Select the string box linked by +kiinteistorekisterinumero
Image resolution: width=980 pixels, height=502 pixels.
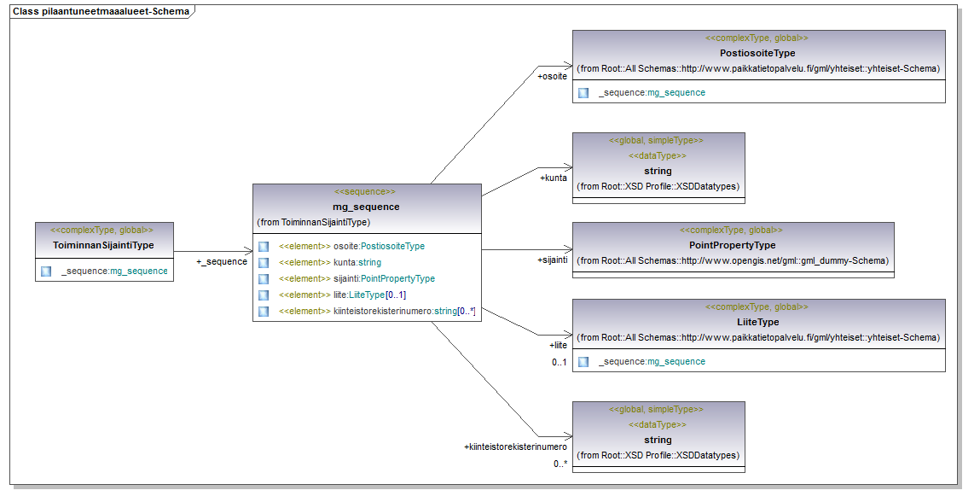(x=658, y=440)
